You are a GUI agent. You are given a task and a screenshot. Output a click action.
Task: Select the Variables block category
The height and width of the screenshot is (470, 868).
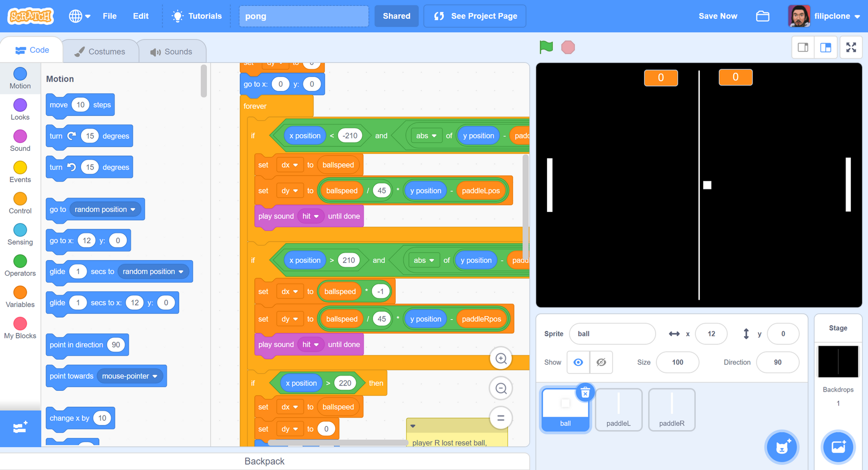tap(20, 297)
